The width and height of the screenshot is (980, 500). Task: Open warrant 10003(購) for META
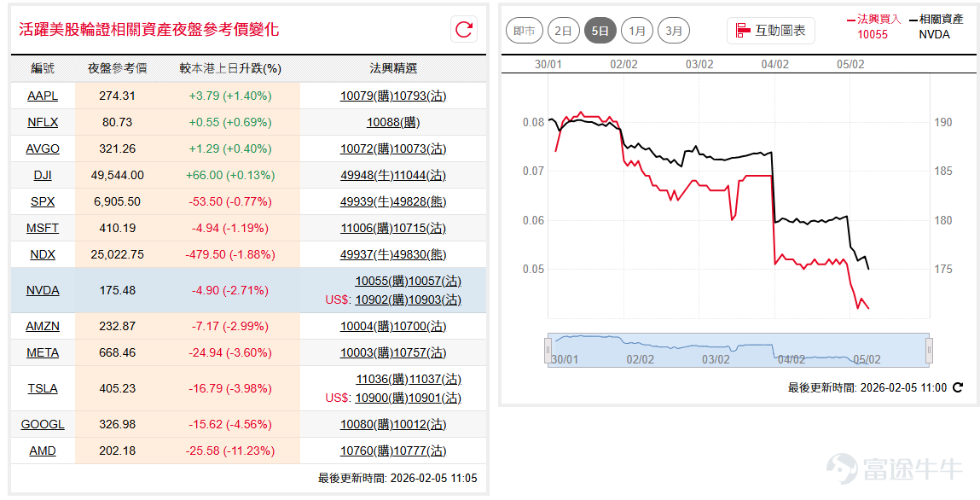pyautogui.click(x=366, y=352)
